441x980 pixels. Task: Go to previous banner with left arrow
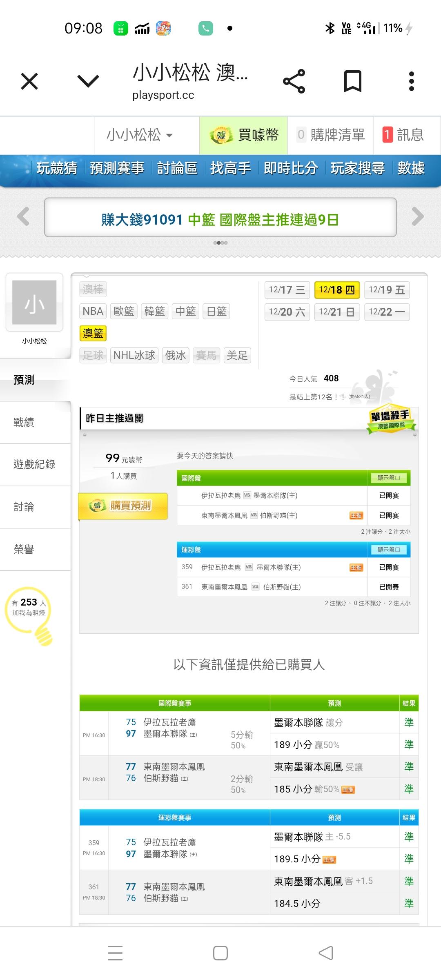23,216
